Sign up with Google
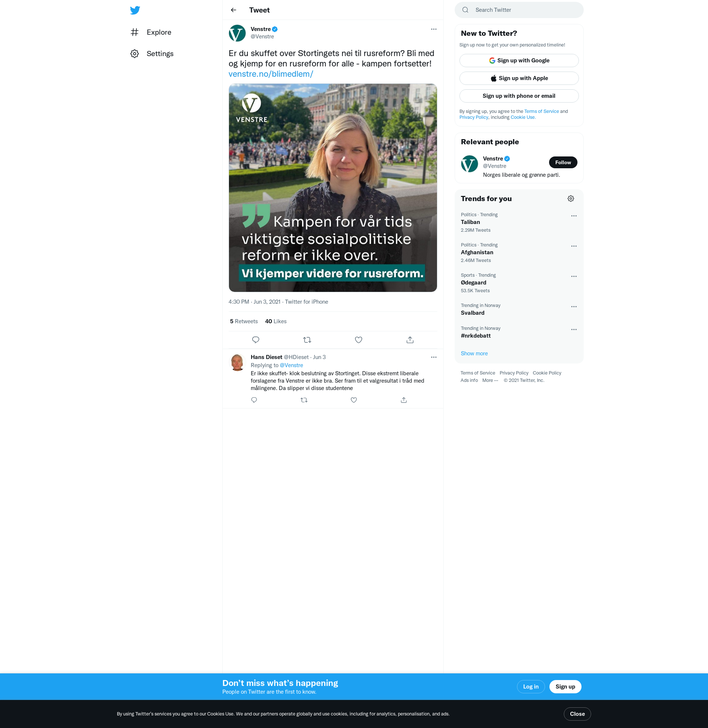This screenshot has height=728, width=708. pyautogui.click(x=519, y=61)
